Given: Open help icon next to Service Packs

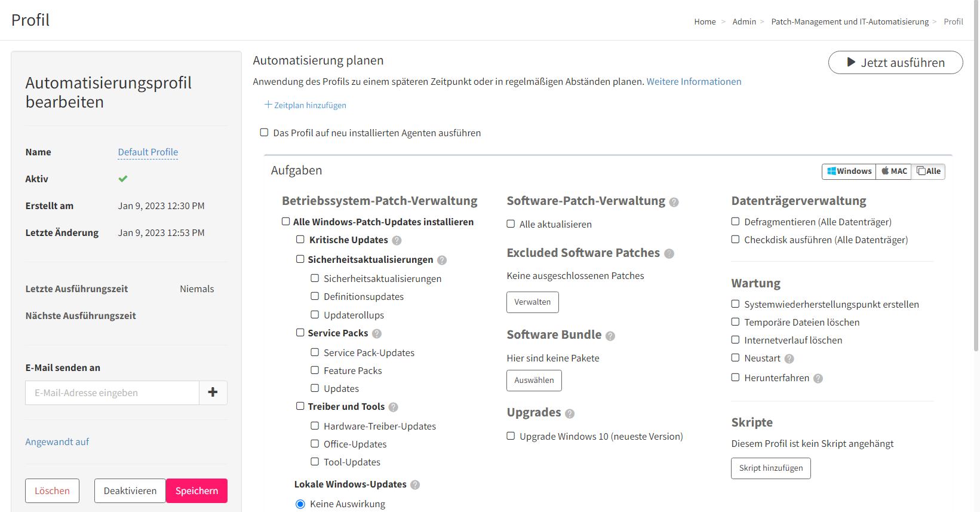Looking at the screenshot, I should (x=377, y=333).
